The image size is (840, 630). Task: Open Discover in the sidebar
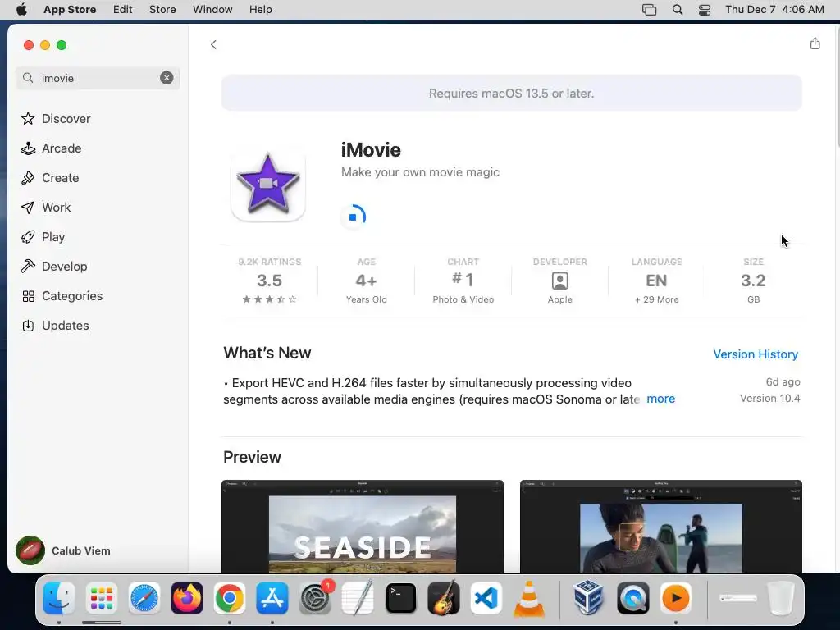pos(56,118)
